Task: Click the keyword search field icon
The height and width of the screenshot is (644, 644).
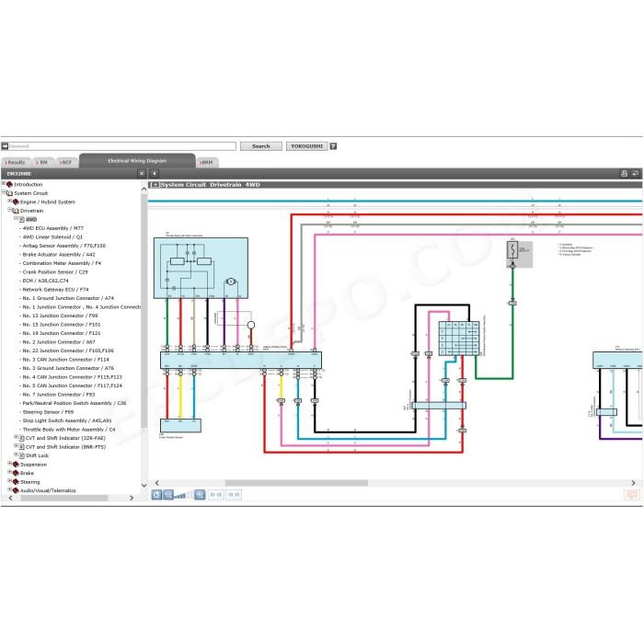Action: (x=5, y=146)
